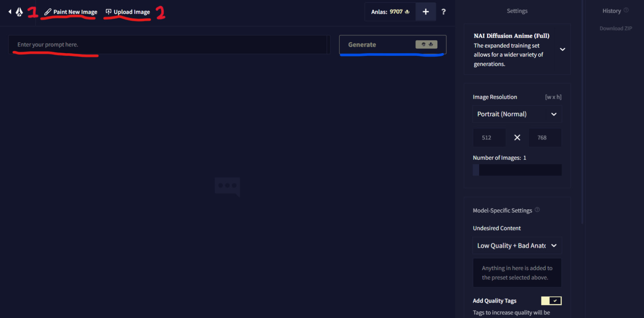The height and width of the screenshot is (318, 644).
Task: Click the Download ZIP link
Action: pos(615,28)
